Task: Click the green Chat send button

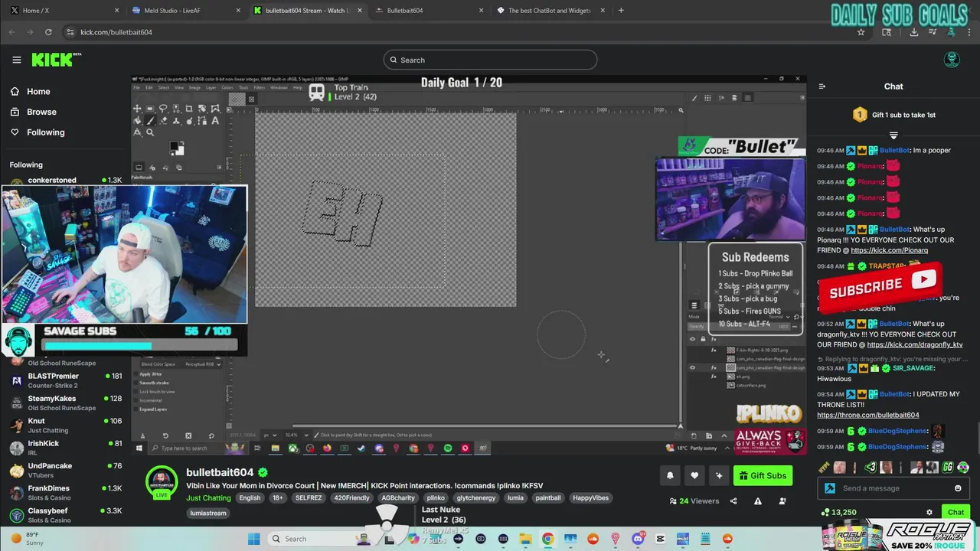Action: (955, 512)
